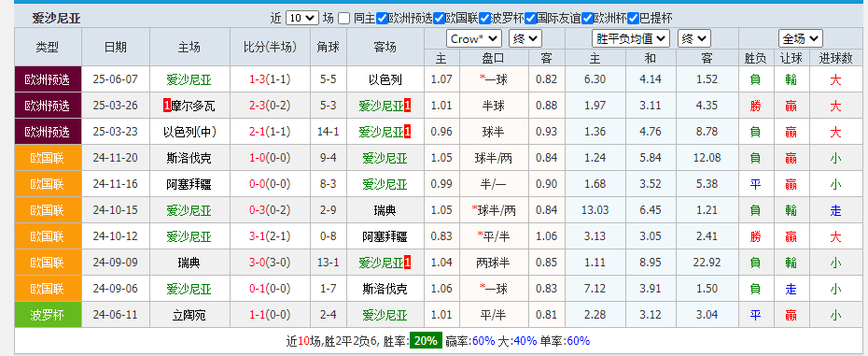The image size is (868, 356).
Task: Click odds value 12.08
Action: (707, 159)
